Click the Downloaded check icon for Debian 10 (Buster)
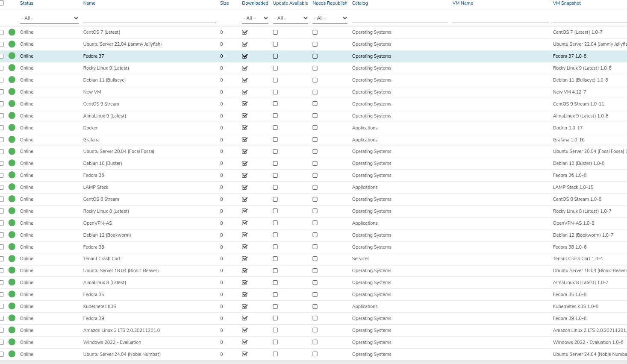 pos(245,163)
